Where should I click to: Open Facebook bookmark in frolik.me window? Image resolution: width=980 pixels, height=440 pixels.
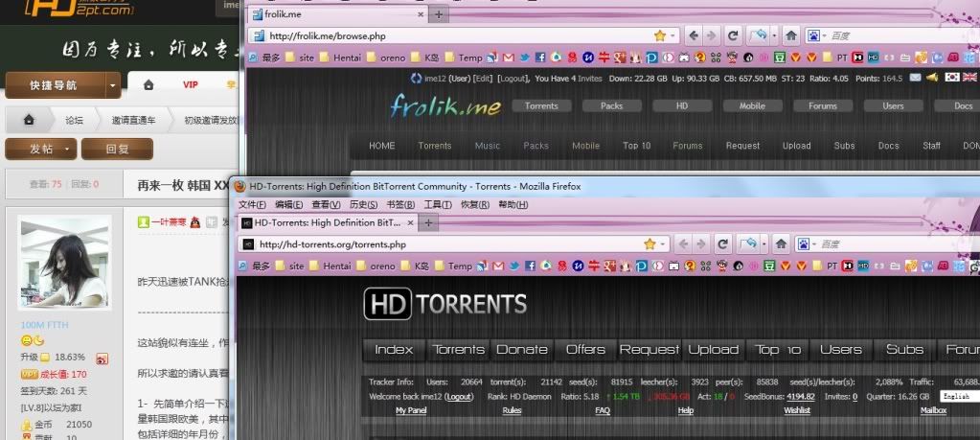(x=540, y=58)
